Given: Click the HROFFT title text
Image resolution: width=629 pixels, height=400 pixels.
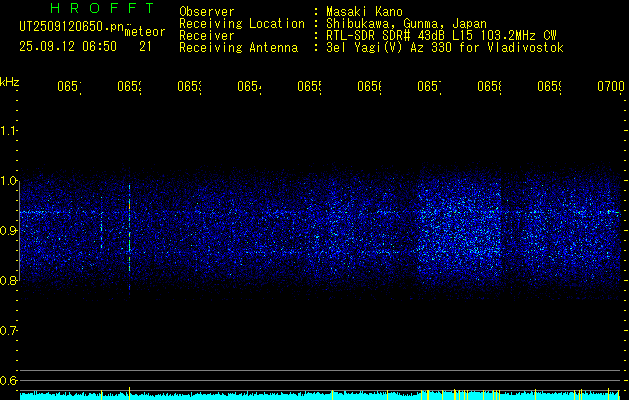Looking at the screenshot, I should pyautogui.click(x=102, y=8).
